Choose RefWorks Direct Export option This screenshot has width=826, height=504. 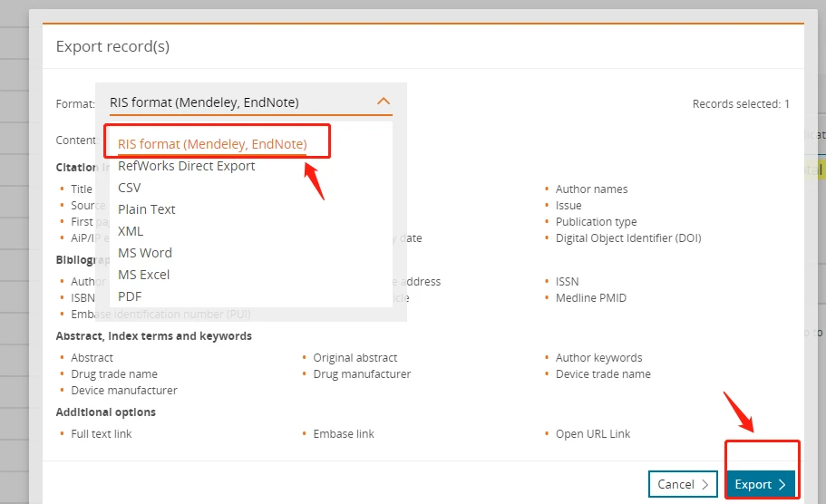tap(187, 166)
